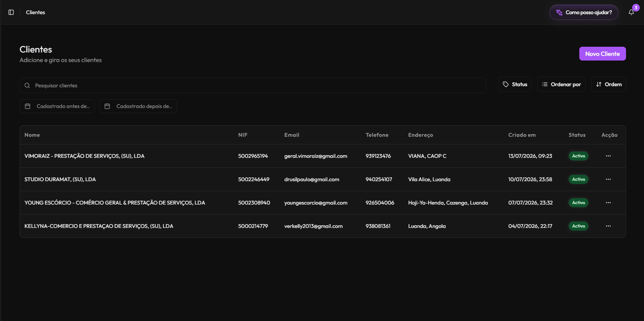This screenshot has width=644, height=321.
Task: Click the Telefone column header
Action: [x=377, y=135]
